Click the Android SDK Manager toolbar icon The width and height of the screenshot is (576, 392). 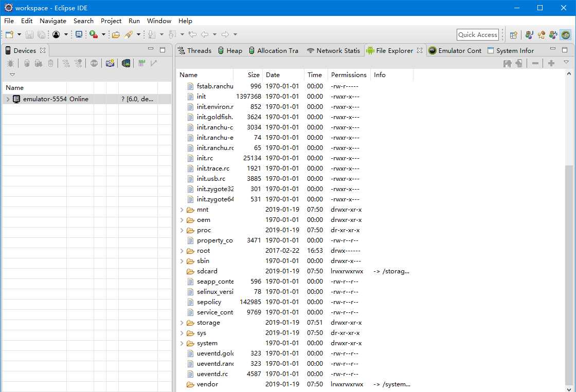(x=78, y=34)
